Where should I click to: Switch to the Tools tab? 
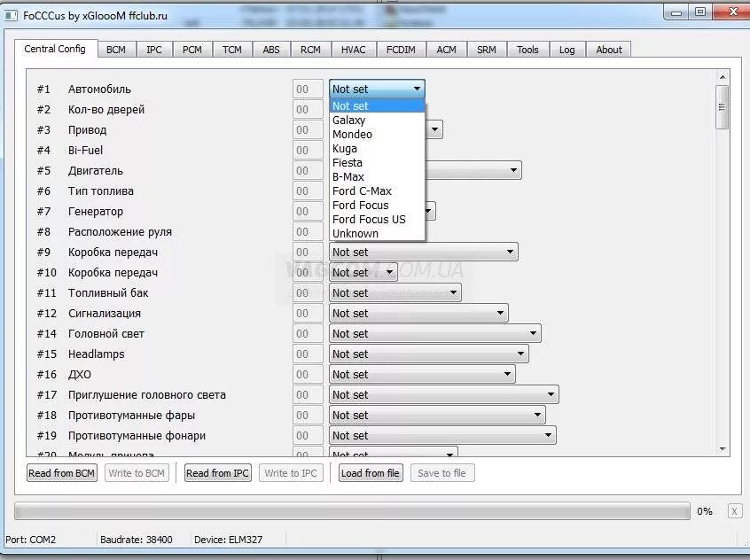pyautogui.click(x=527, y=50)
